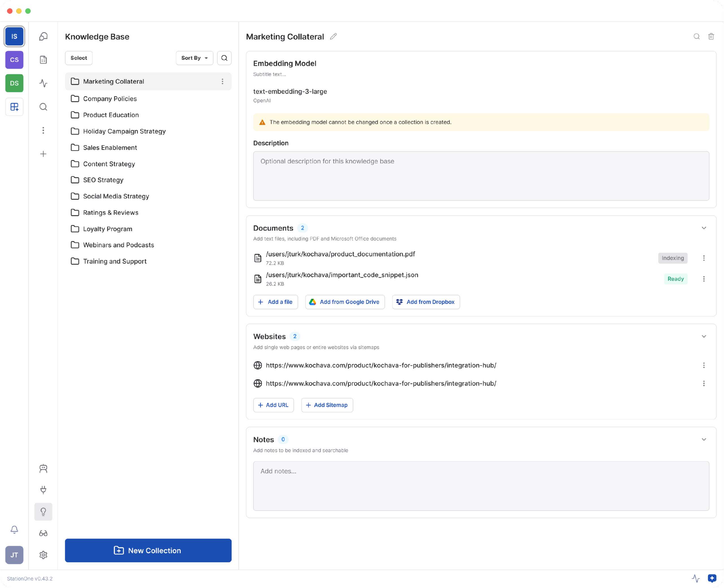
Task: Open the chat conversations panel in sidebar
Action: coord(43,36)
